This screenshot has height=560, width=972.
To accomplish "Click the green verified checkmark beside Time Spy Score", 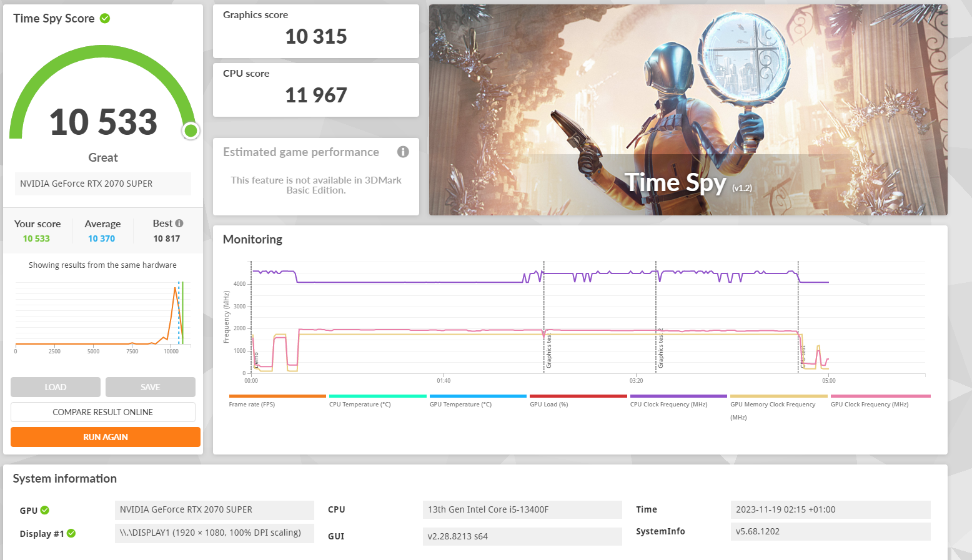I will coord(104,18).
